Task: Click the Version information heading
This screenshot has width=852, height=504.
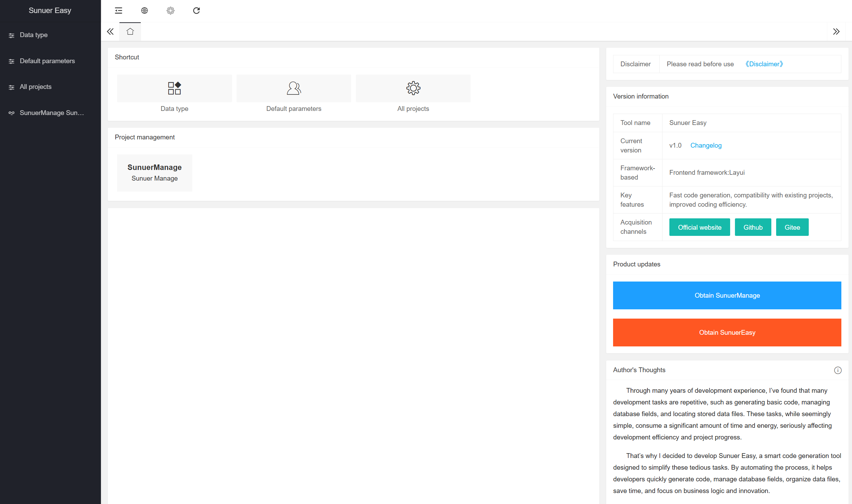Action: tap(641, 96)
